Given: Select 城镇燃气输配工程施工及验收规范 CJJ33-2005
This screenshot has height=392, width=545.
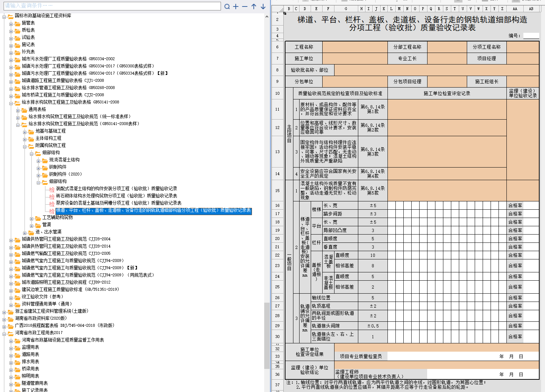Looking at the screenshot, I should [66, 253].
